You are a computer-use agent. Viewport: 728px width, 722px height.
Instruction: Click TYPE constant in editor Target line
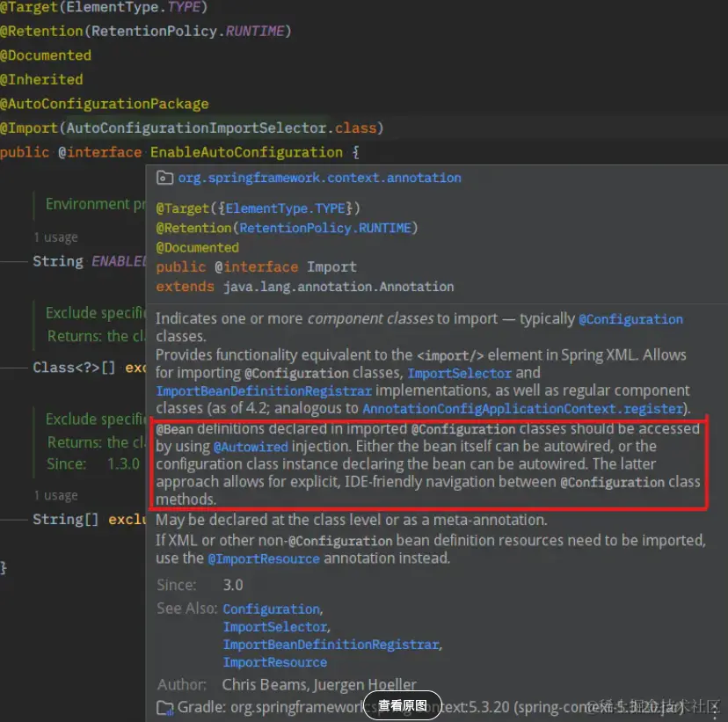[x=184, y=7]
